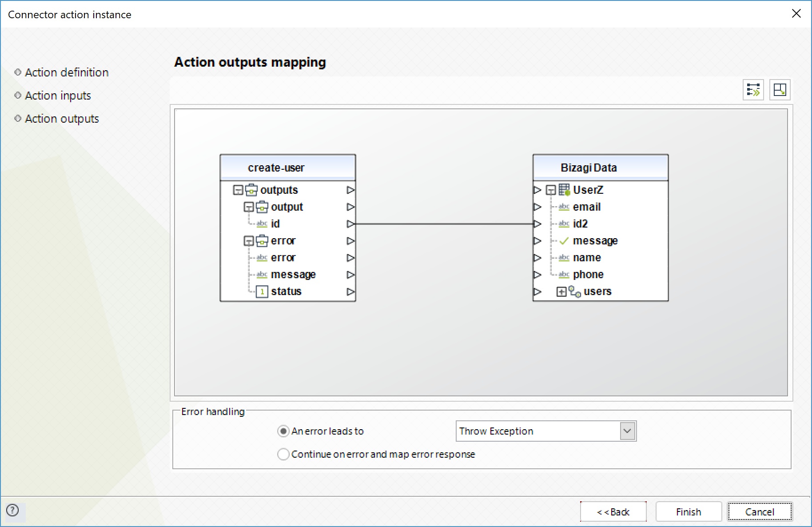
Task: Select the 'phone' attribute row
Action: 588,274
